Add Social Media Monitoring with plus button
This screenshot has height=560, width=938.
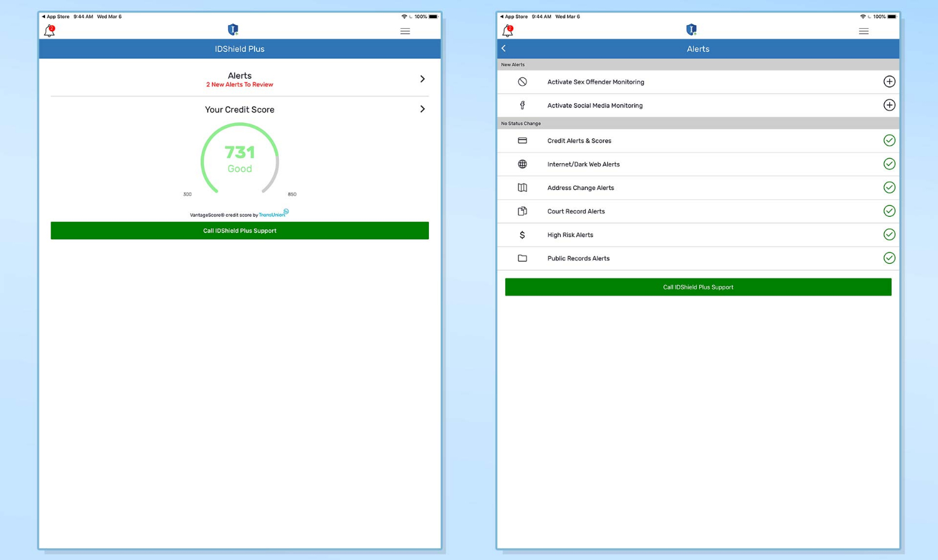(889, 105)
